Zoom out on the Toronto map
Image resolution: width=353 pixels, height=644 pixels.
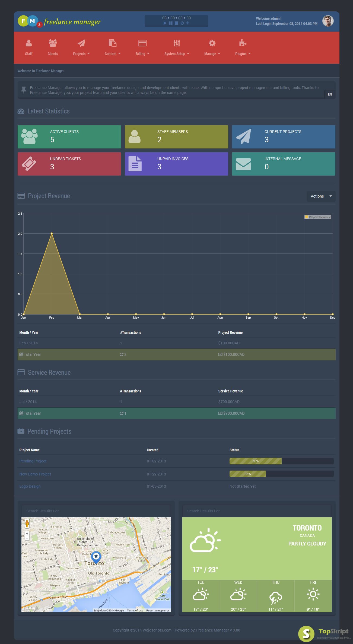(x=27, y=538)
